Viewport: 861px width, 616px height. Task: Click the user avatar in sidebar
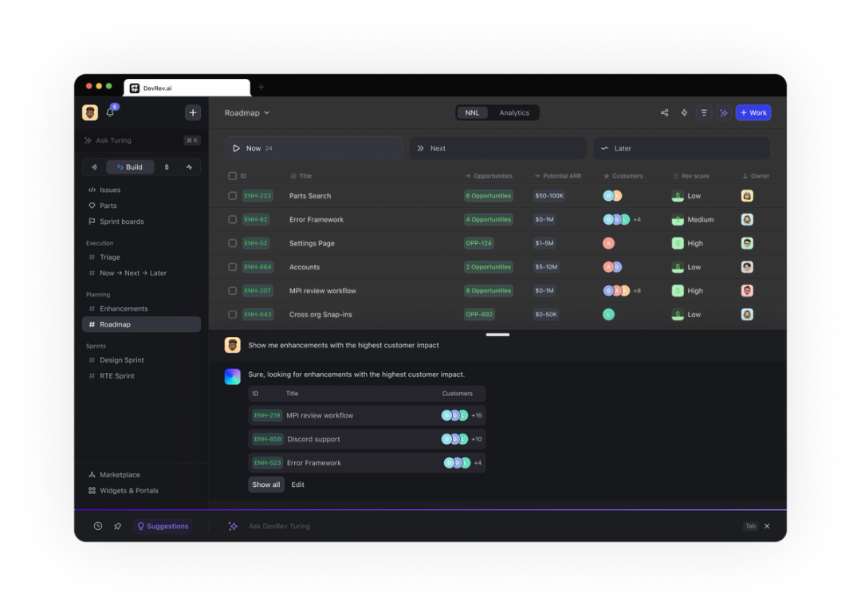coord(90,112)
